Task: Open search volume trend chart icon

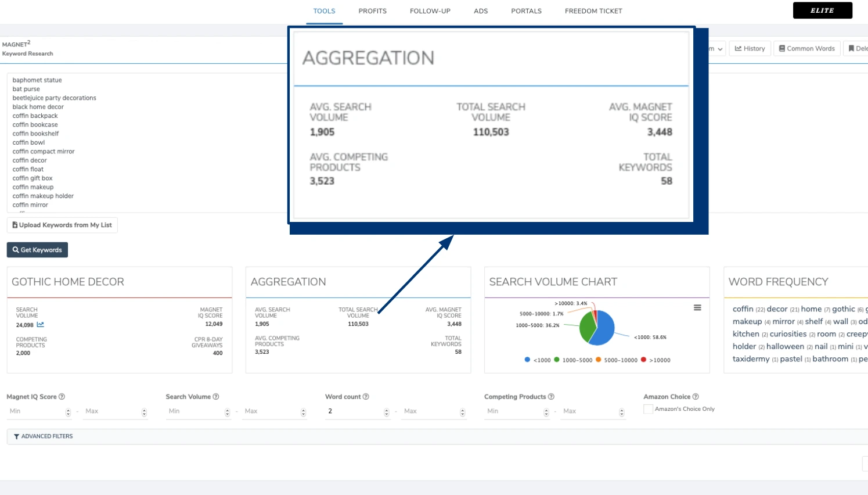Action: click(x=40, y=325)
